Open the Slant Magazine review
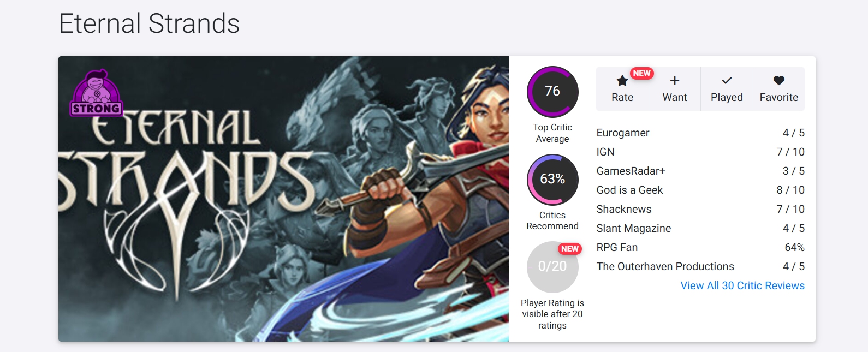868x352 pixels. 700,228
